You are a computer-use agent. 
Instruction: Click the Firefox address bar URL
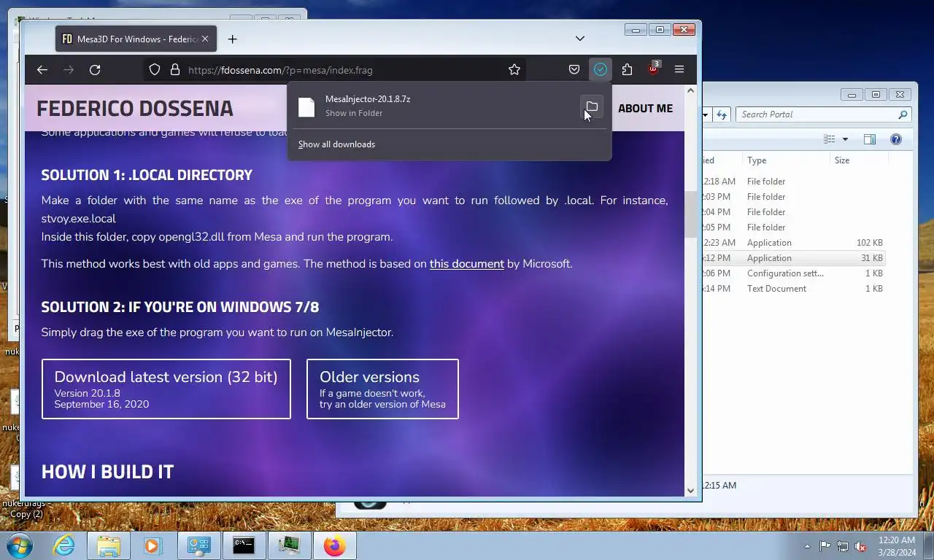coord(280,70)
